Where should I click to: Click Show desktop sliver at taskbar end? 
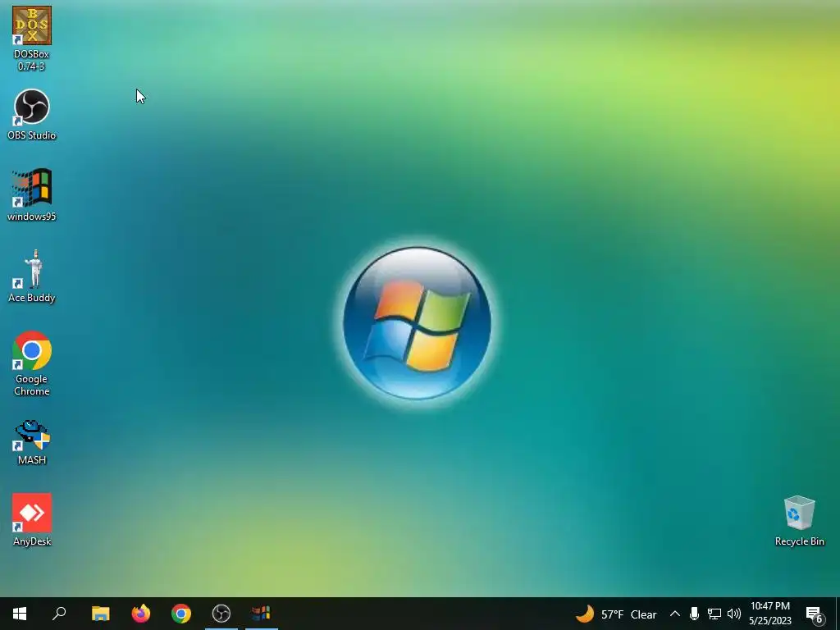(838, 614)
